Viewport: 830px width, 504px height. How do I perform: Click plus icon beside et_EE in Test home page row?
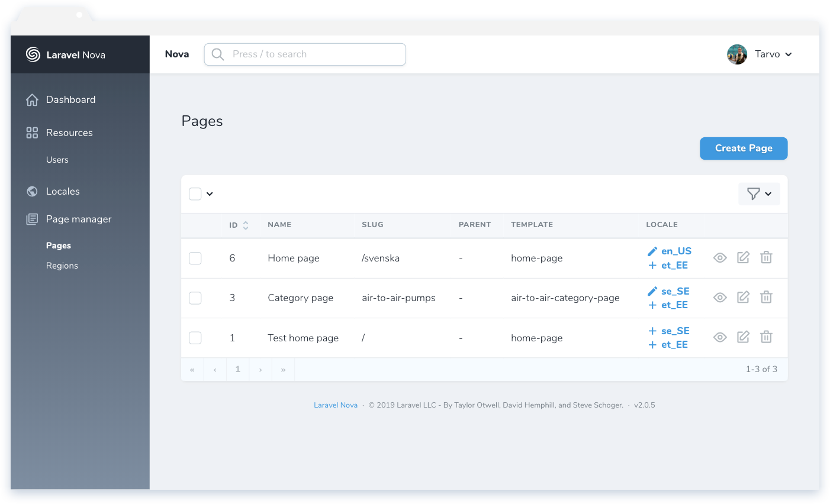[x=652, y=345]
